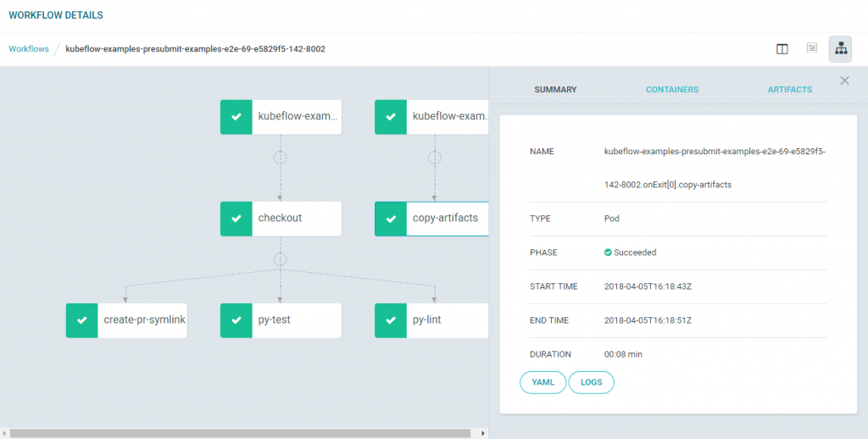Expand the collapse circle above copy-artifacts node
This screenshot has height=439, width=868.
click(435, 158)
